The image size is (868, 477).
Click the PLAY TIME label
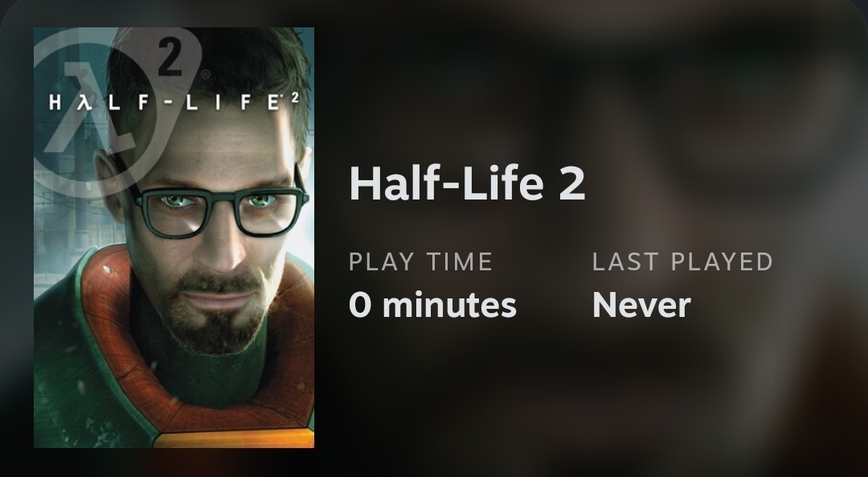[x=420, y=261]
